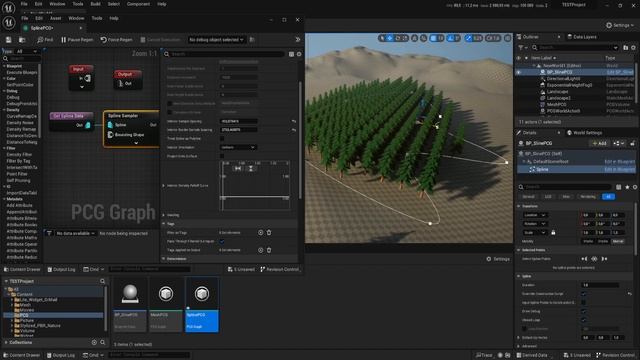Screen dimensions: 640x360
Task: Open the Interior Orientation dropdown
Action: point(238,147)
